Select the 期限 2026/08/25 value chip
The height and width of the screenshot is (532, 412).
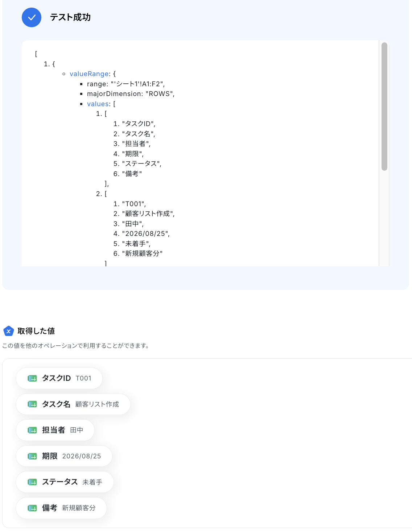click(x=64, y=456)
